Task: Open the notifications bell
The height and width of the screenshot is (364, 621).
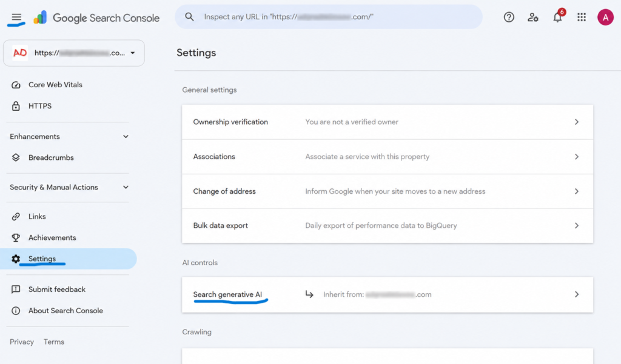Action: (558, 17)
